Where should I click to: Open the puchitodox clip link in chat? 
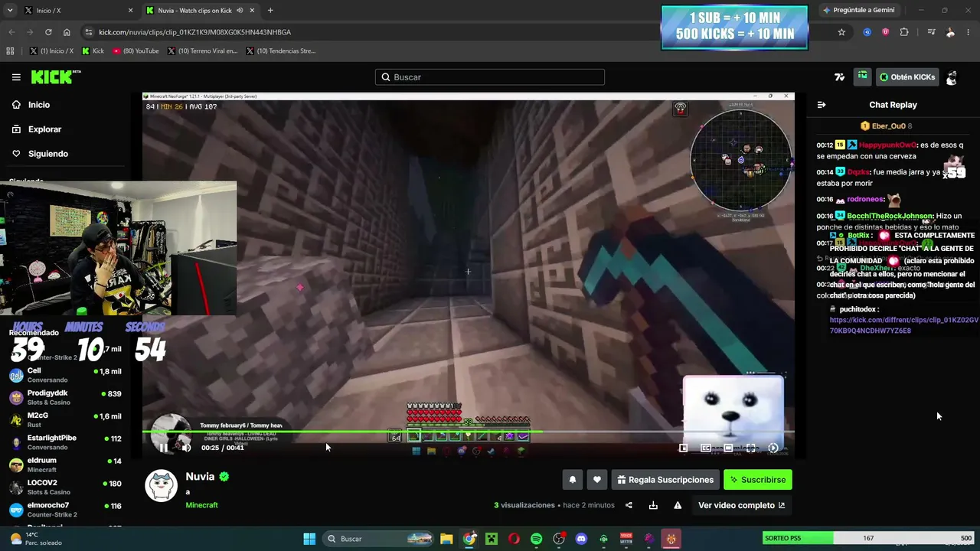coord(903,325)
